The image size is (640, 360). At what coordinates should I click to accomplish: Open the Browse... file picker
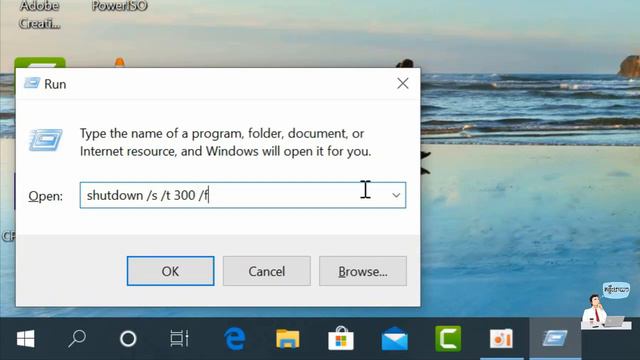(363, 271)
